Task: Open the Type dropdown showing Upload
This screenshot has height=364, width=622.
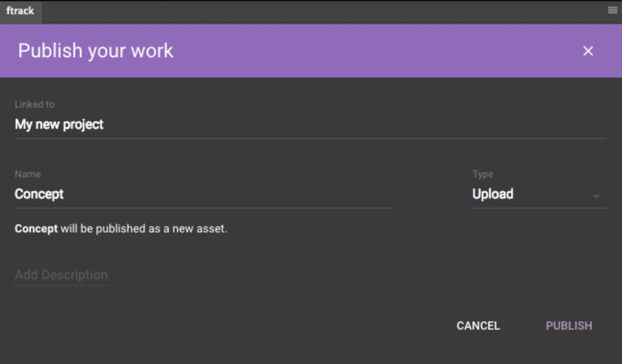Action: [539, 194]
